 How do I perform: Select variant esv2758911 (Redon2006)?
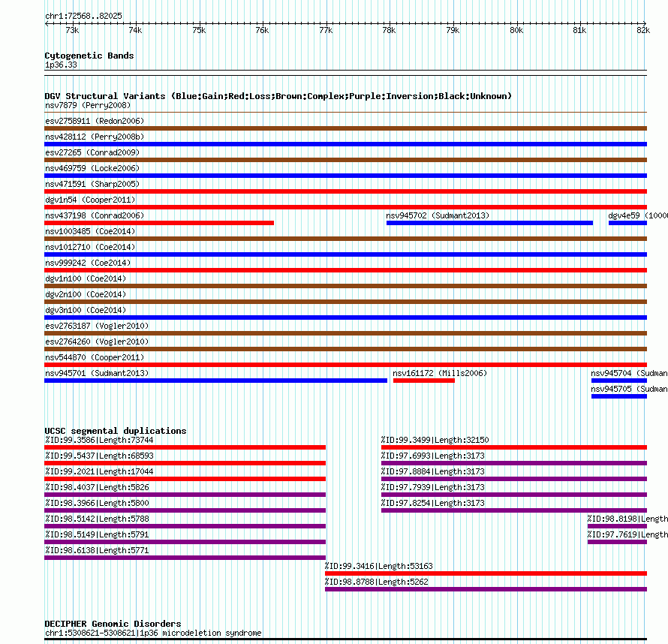(x=95, y=121)
